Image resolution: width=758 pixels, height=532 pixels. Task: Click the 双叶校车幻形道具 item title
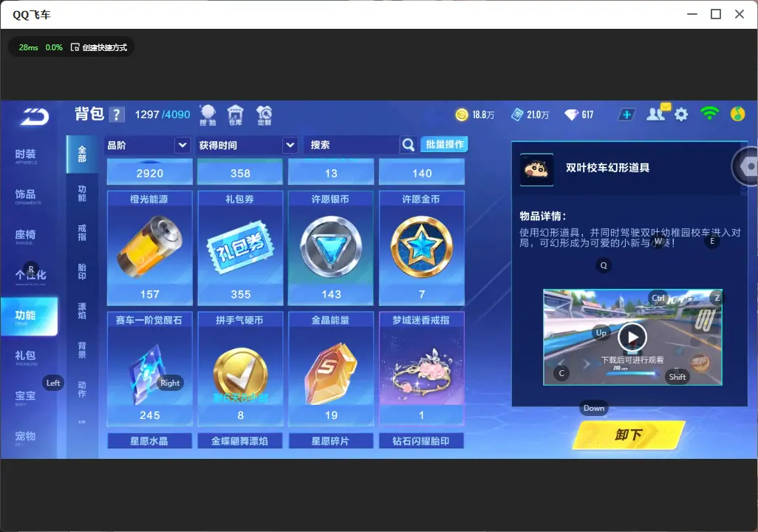tap(608, 168)
